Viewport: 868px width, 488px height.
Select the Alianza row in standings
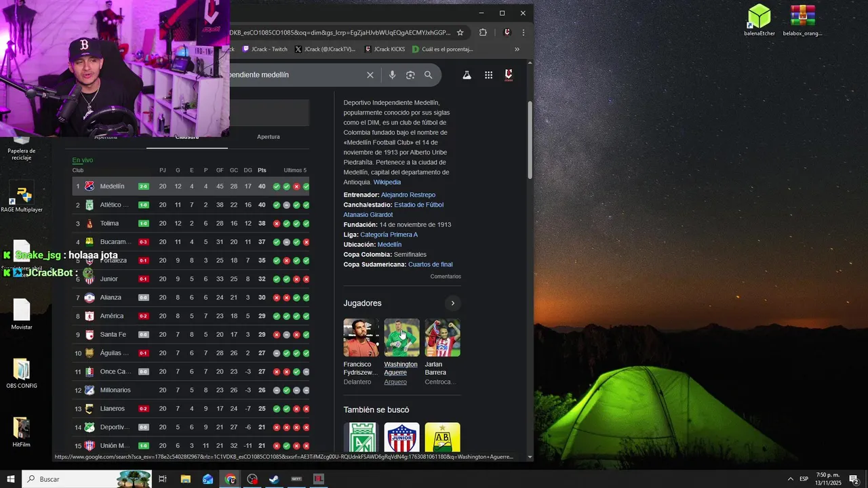click(191, 298)
